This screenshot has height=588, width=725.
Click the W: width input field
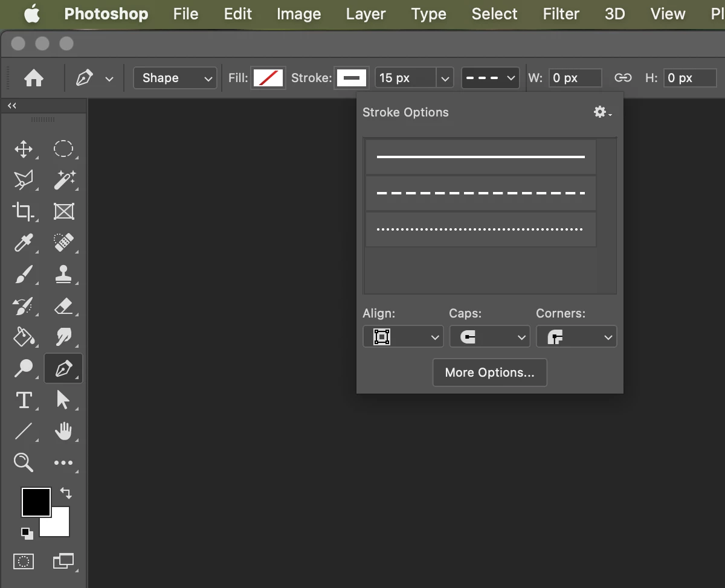click(575, 78)
